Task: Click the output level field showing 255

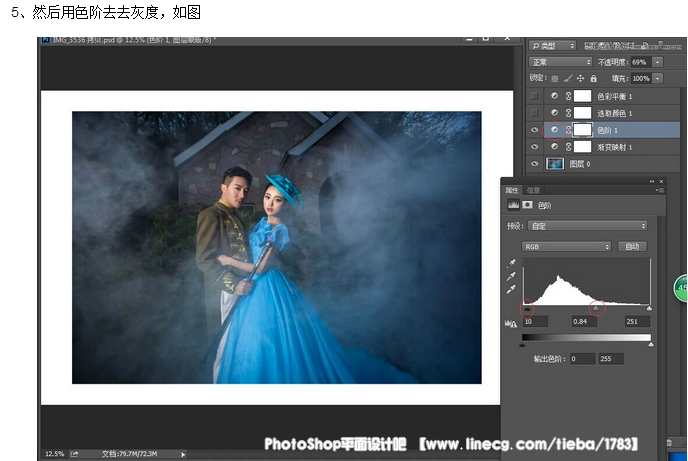Action: pos(611,359)
